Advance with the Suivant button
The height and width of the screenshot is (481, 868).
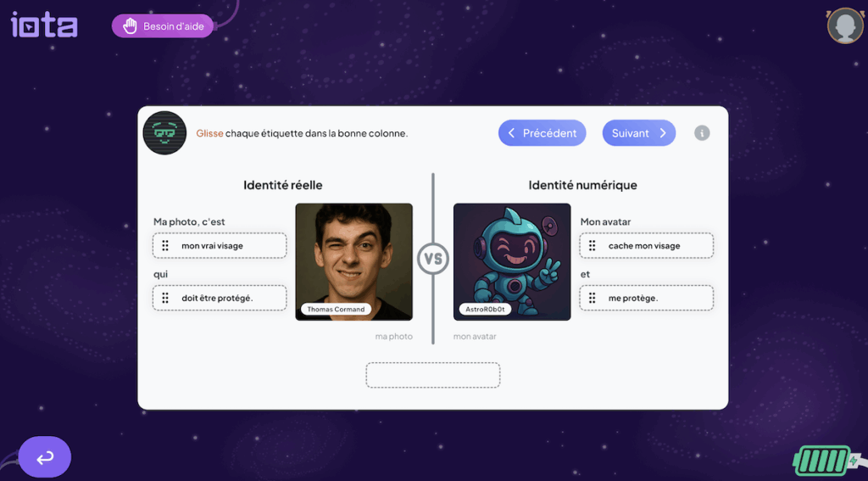[639, 133]
